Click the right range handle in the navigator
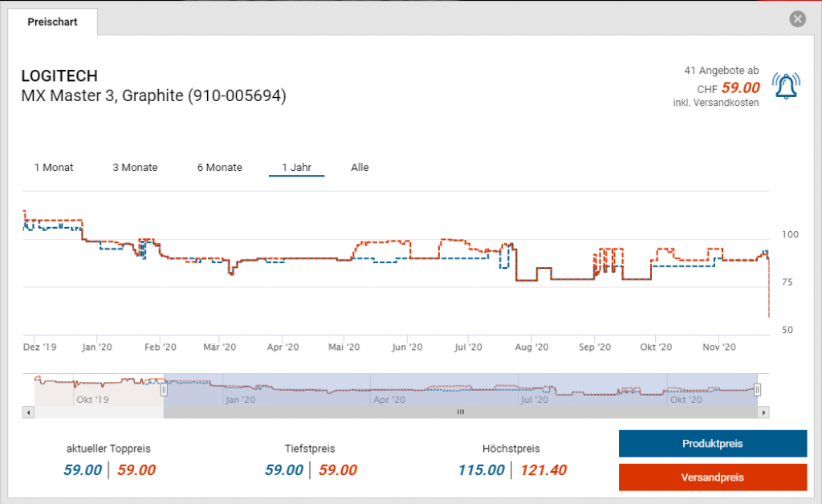Image resolution: width=822 pixels, height=504 pixels. point(757,390)
